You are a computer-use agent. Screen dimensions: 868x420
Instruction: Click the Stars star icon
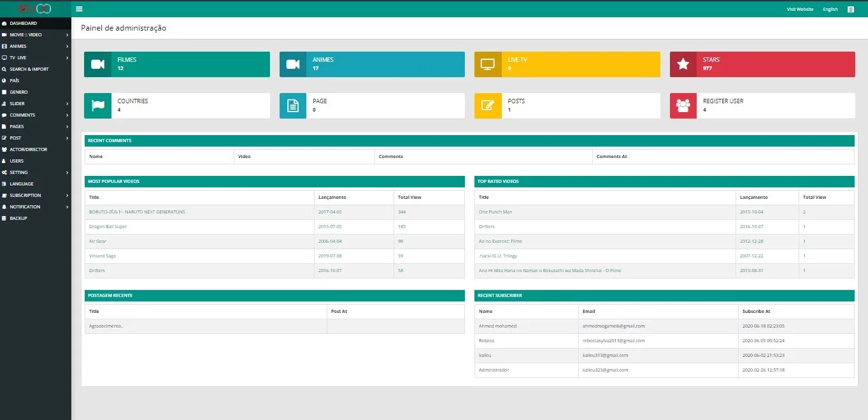click(x=683, y=64)
